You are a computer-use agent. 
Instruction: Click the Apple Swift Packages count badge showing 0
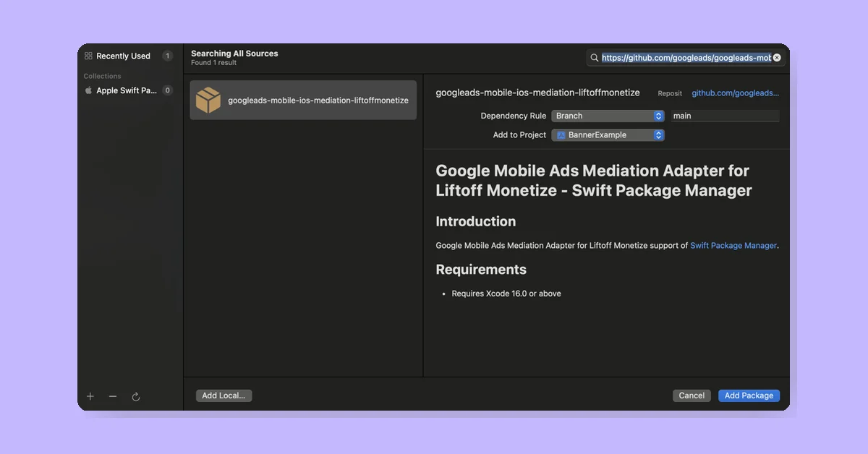coord(167,90)
